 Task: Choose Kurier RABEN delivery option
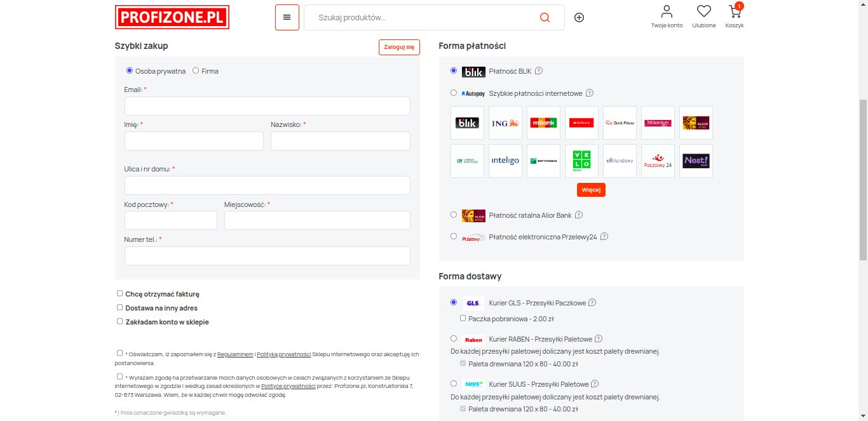[454, 338]
